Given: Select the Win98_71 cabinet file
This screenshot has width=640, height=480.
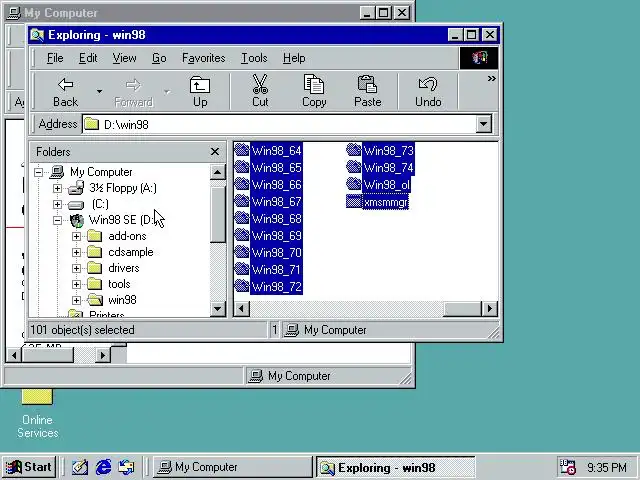Looking at the screenshot, I should point(269,270).
